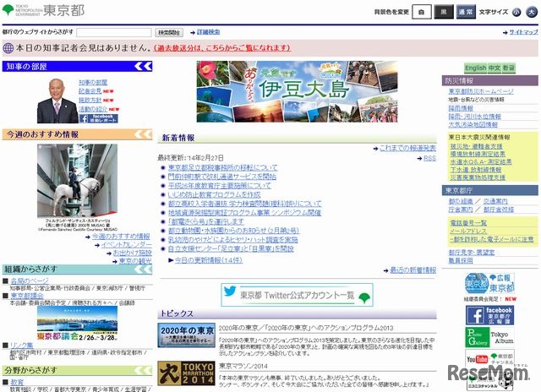Open 東京都足立都税事務所の移転 news link
This screenshot has height=392, width=541.
pos(222,167)
